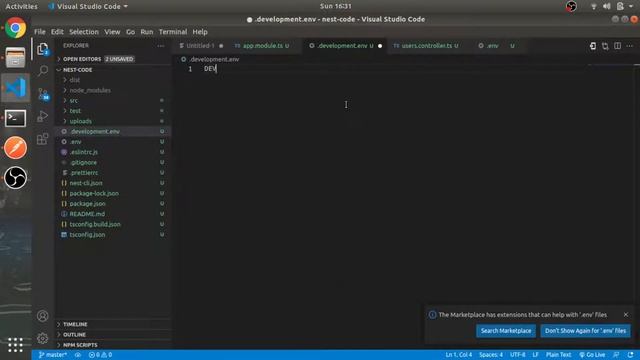This screenshot has height=360, width=640.
Task: Open the Run and Debug view
Action: 43,116
